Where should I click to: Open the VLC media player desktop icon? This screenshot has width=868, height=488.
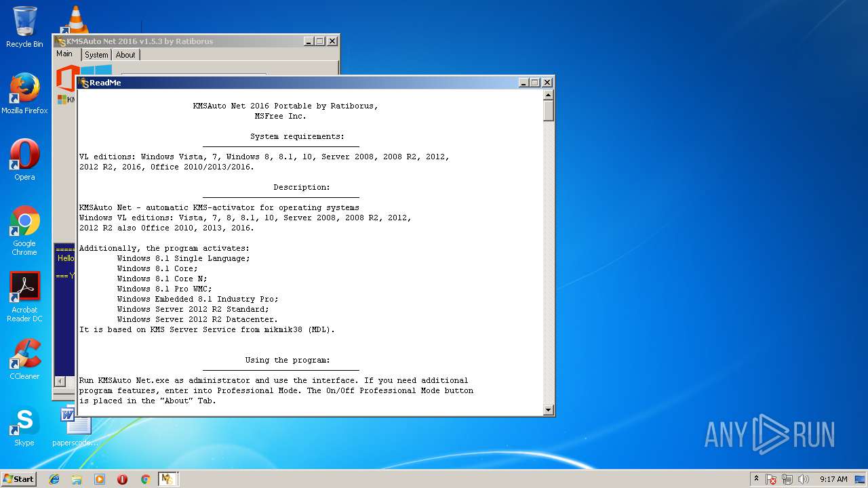coord(75,19)
